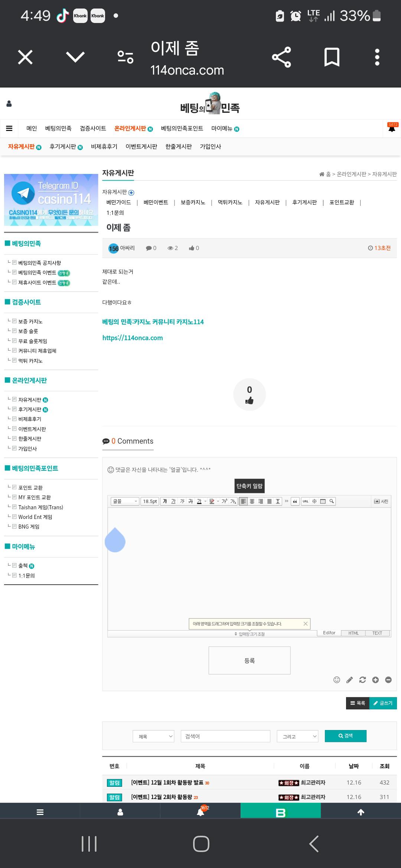Switch the editor to HTML mode
The image size is (401, 868).
pos(353,633)
